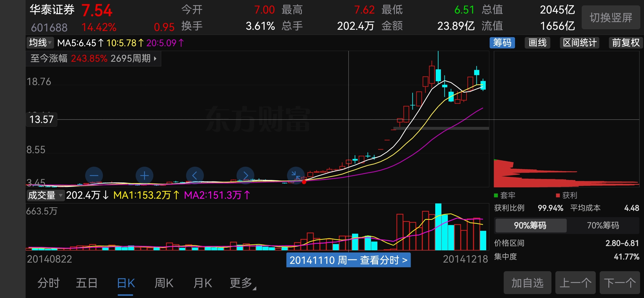This screenshot has width=644, height=298.
Task: Click the collapse arrows chart icon
Action: click(295, 175)
